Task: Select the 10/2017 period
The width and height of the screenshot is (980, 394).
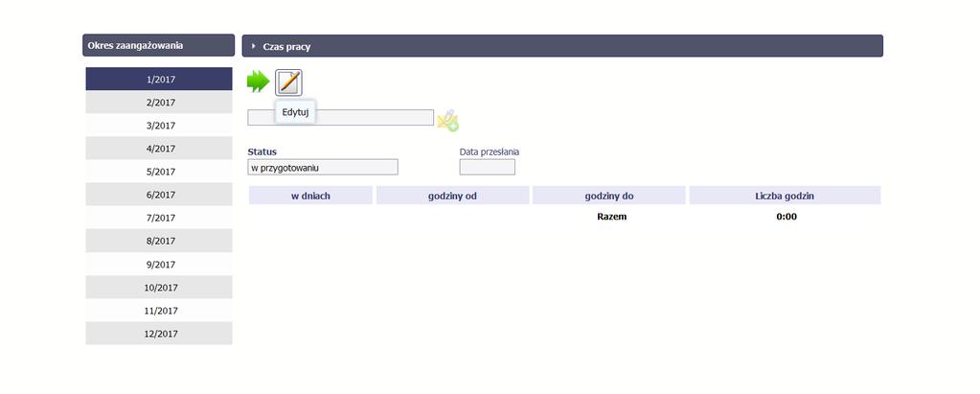Action: pyautogui.click(x=159, y=288)
